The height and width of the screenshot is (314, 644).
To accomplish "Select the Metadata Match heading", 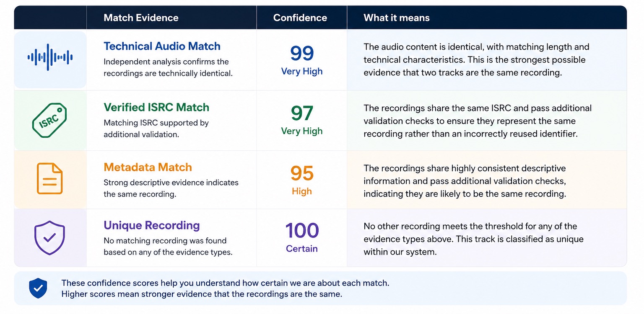I will pyautogui.click(x=148, y=167).
